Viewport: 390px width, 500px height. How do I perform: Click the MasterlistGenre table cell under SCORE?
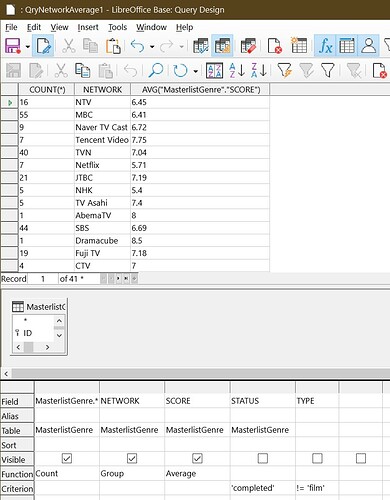click(x=197, y=430)
